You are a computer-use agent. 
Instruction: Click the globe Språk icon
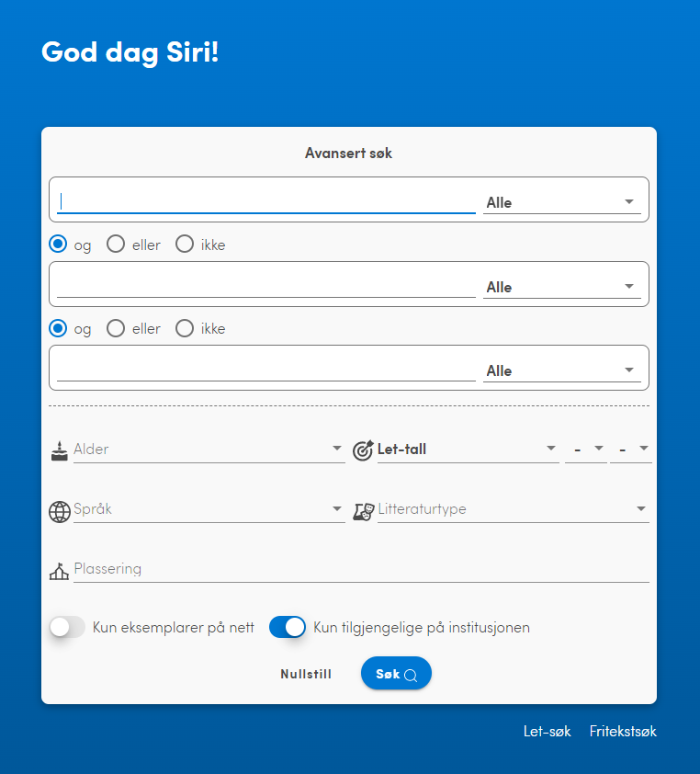click(x=60, y=511)
